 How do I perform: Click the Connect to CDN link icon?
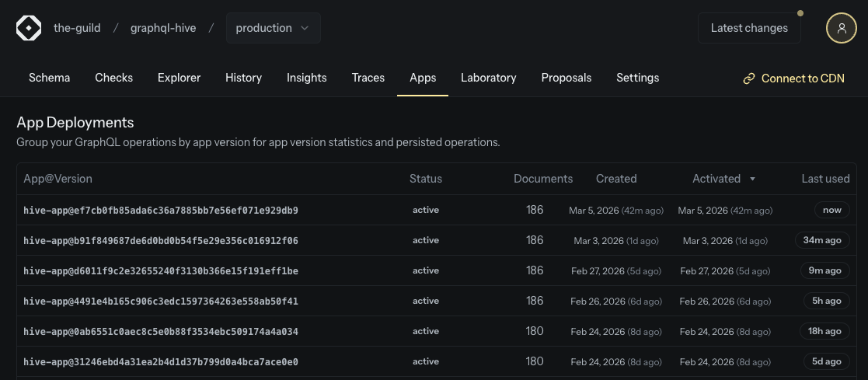coord(749,78)
